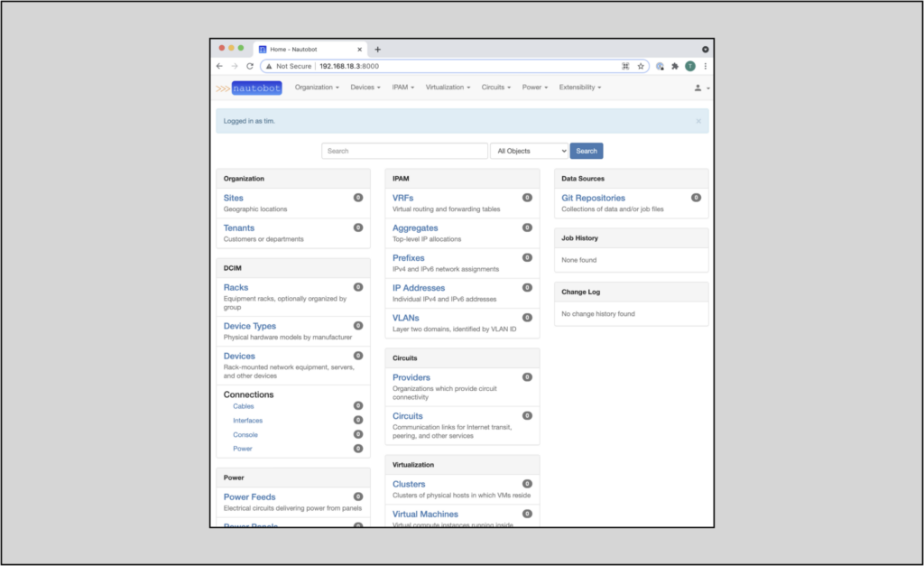Click the VRFs count badge
Viewport: 924px width, 566px height.
(527, 198)
